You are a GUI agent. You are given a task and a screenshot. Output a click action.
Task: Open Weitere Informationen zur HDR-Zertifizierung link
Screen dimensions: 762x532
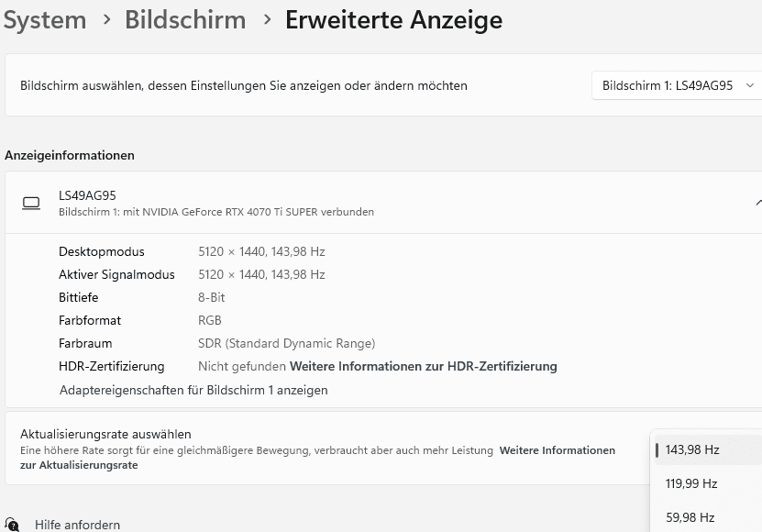click(x=423, y=366)
